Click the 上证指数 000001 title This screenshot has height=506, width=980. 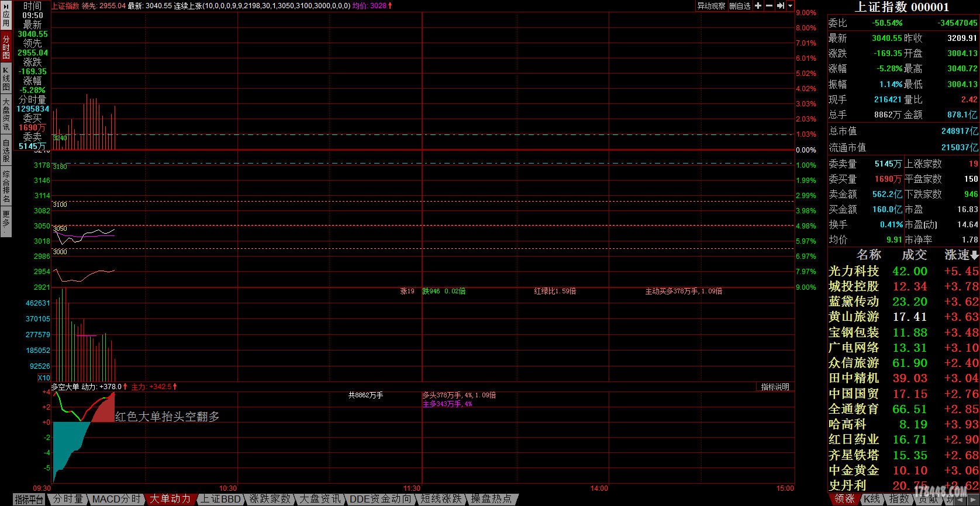902,7
